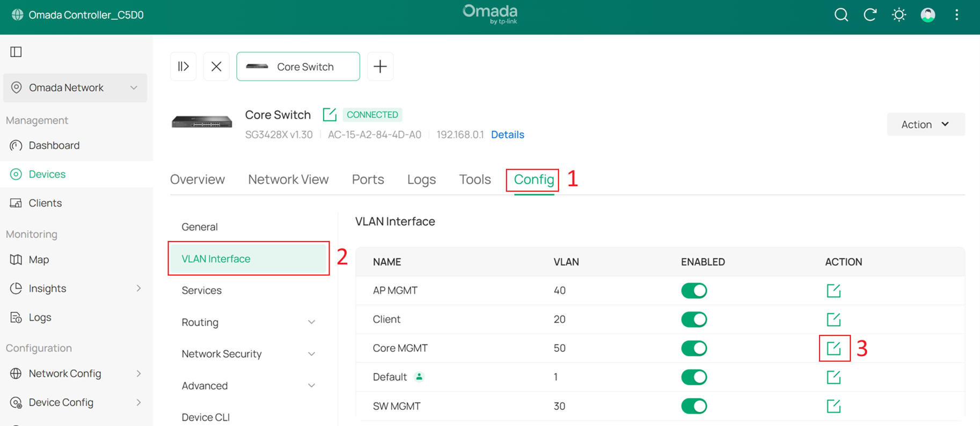Click the Core MGMT row name
This screenshot has height=426, width=980.
coord(400,348)
